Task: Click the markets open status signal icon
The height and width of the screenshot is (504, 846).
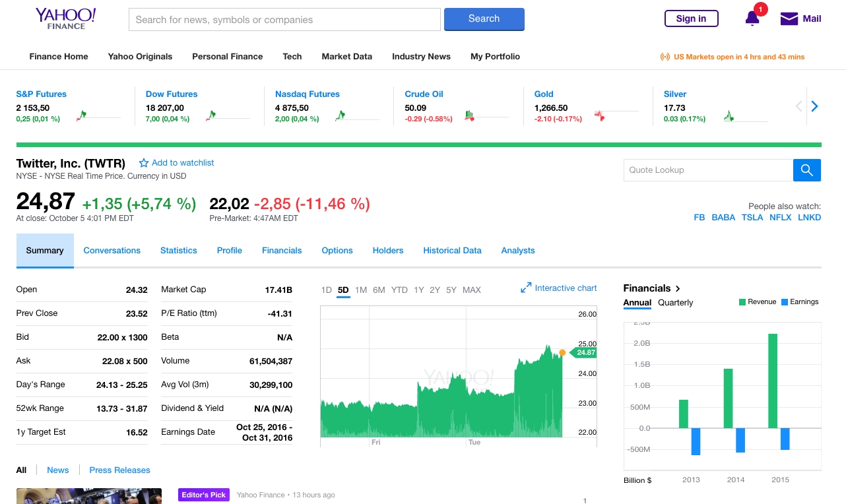Action: click(665, 57)
